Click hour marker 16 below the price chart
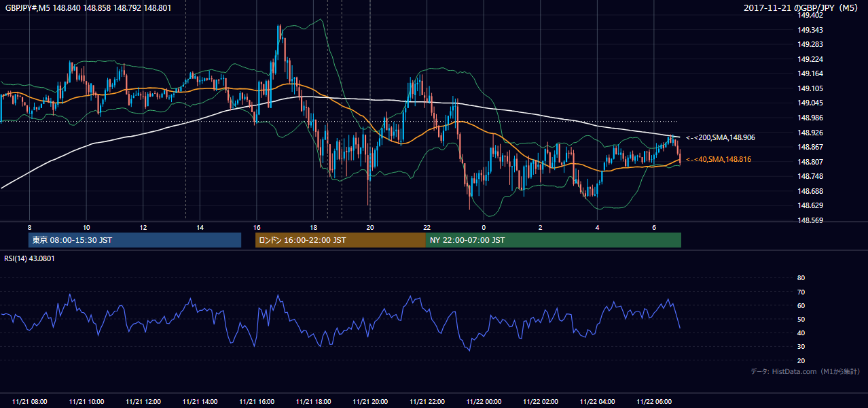The width and height of the screenshot is (868, 408). [x=257, y=227]
